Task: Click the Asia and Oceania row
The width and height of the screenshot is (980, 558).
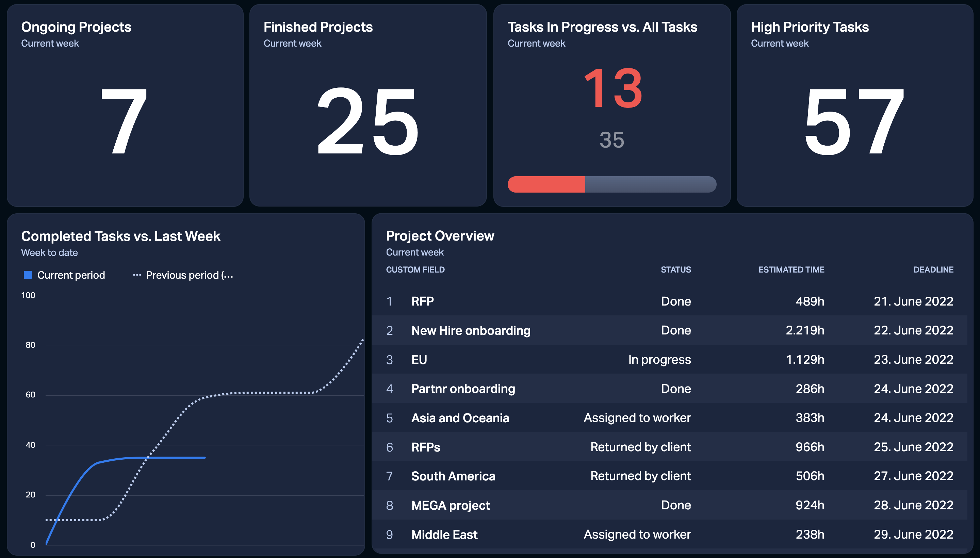Action: click(x=670, y=418)
